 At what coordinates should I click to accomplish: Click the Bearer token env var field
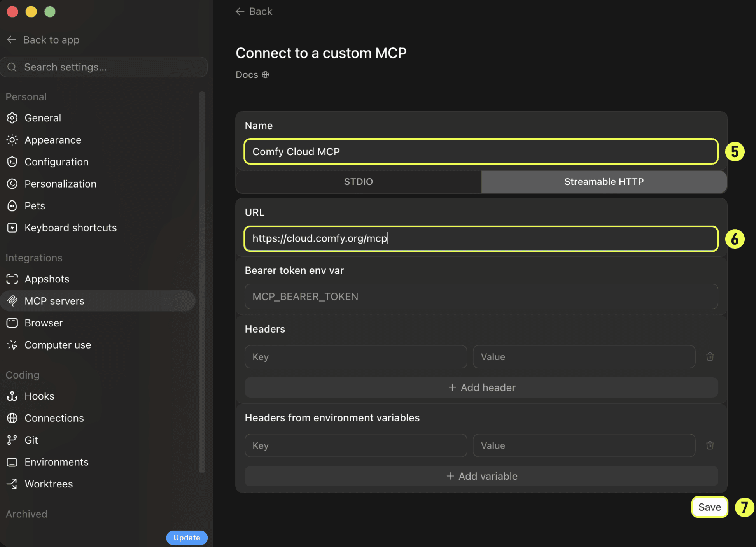(x=481, y=296)
